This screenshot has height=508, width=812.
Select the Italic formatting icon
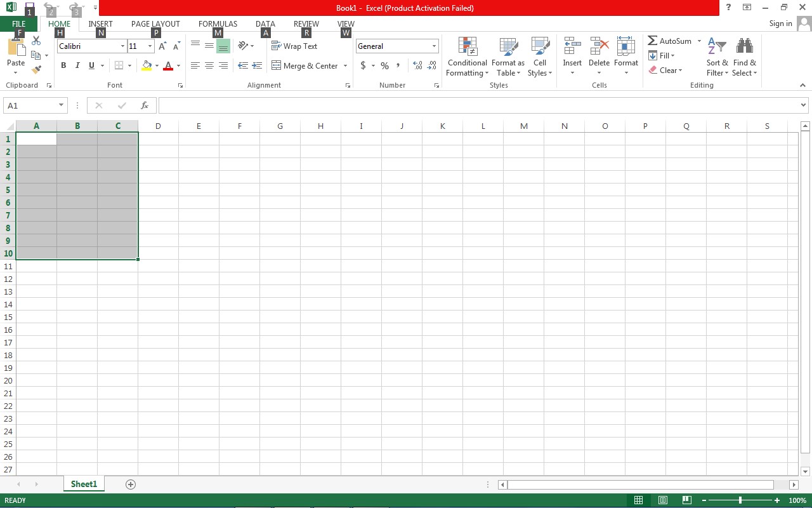77,65
